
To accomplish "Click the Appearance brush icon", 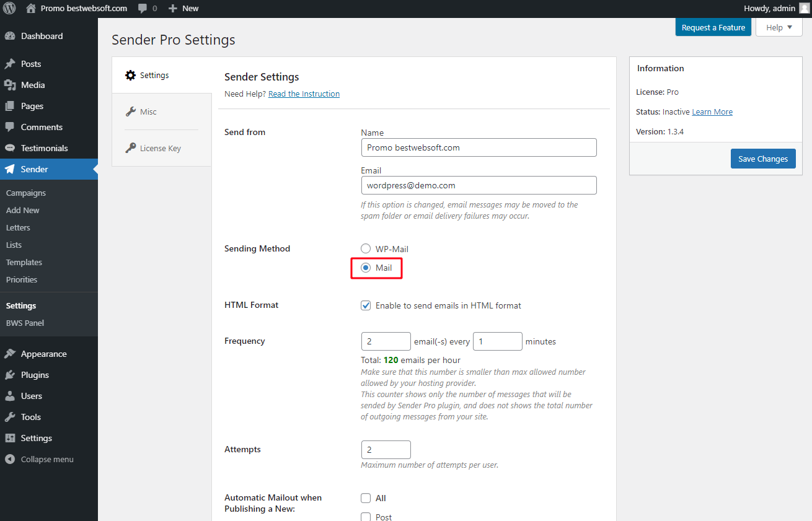I will [10, 354].
